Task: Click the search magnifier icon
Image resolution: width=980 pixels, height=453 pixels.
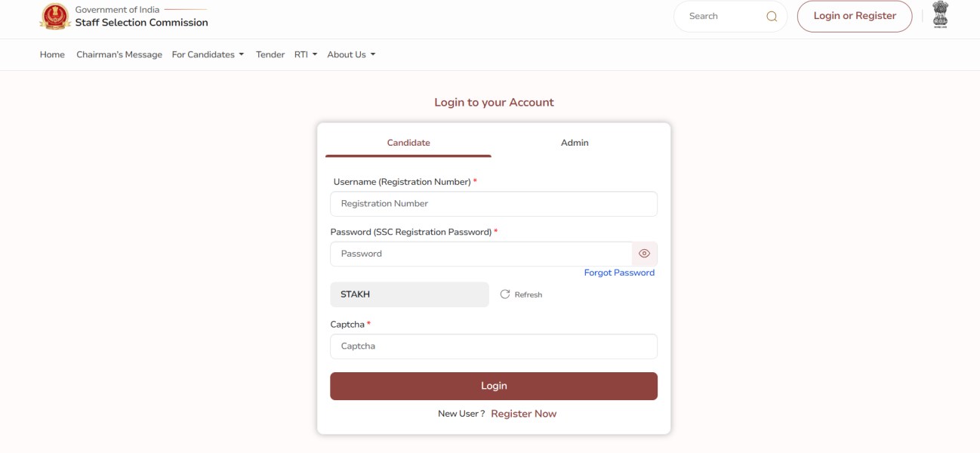Action: pyautogui.click(x=770, y=15)
